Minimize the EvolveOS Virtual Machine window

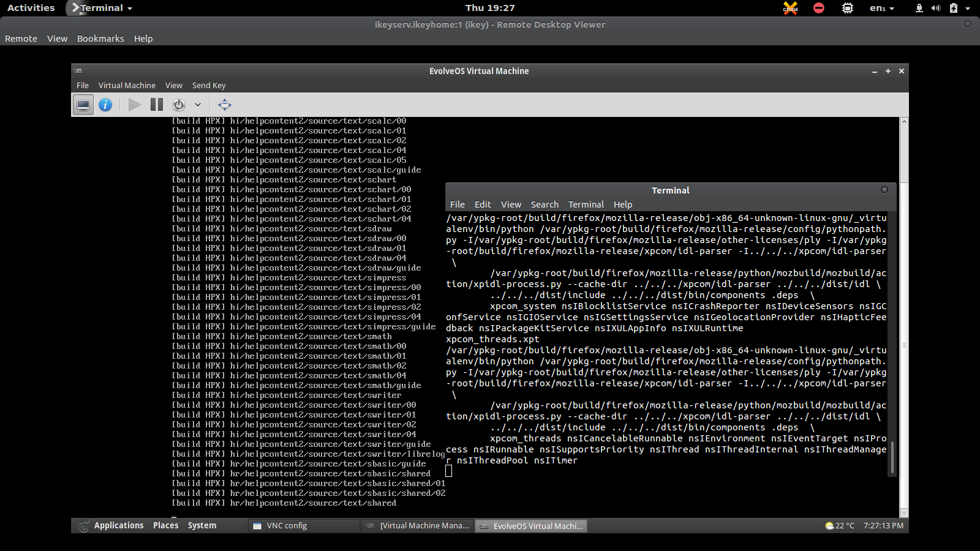(x=875, y=72)
